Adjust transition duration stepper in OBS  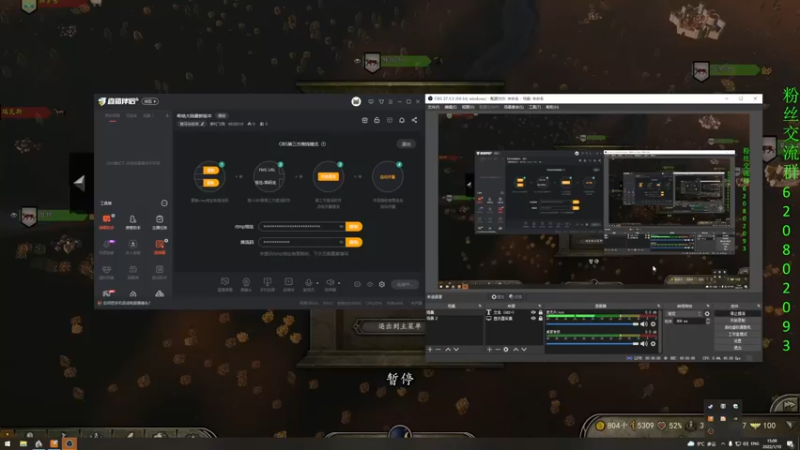[x=708, y=321]
